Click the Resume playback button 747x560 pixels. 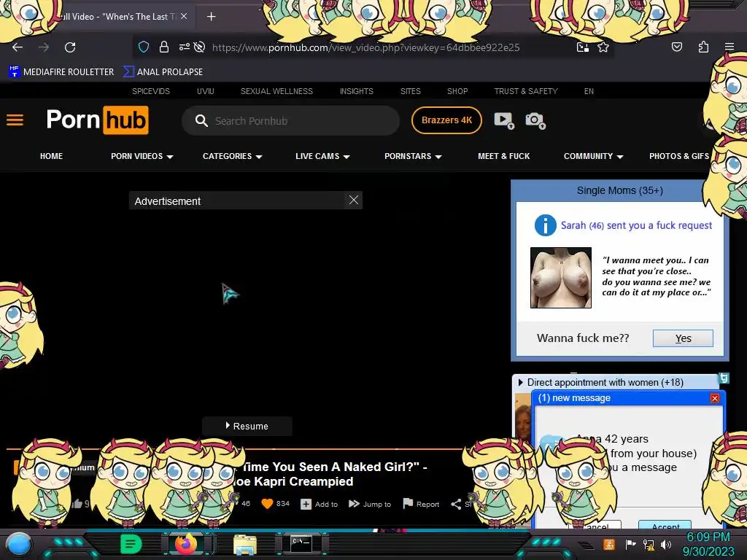point(247,426)
